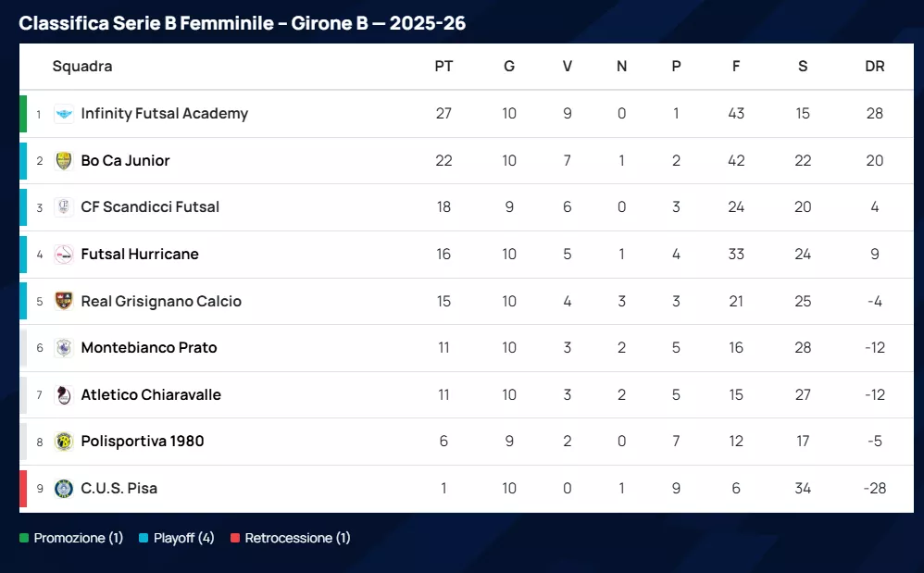Click the CF Scandicci Futsal logo
Screen dimensions: 924x573
64,207
